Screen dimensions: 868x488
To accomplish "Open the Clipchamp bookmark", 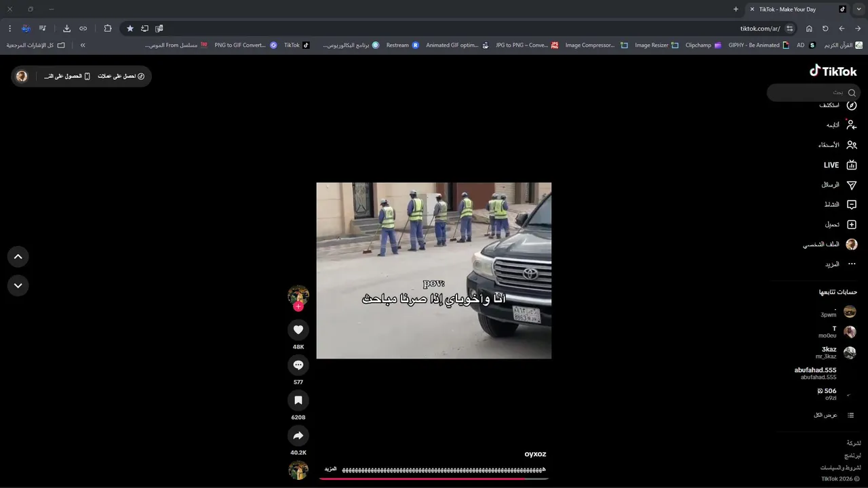I will coord(703,45).
